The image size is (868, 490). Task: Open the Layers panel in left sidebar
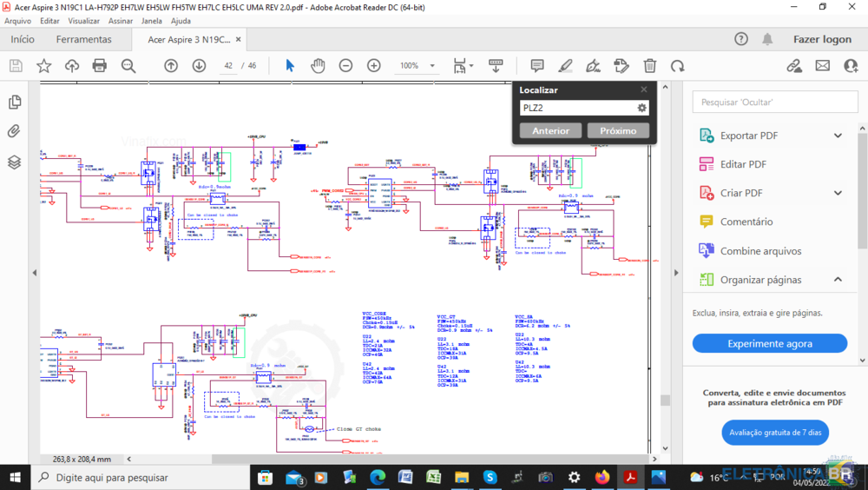pos(14,162)
